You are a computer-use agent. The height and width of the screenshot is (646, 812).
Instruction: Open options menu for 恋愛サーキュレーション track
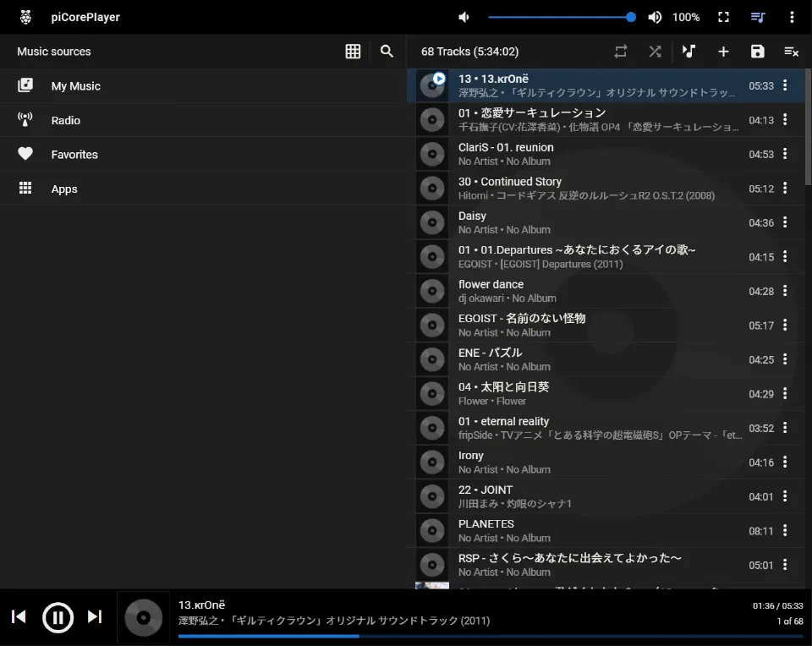point(785,119)
